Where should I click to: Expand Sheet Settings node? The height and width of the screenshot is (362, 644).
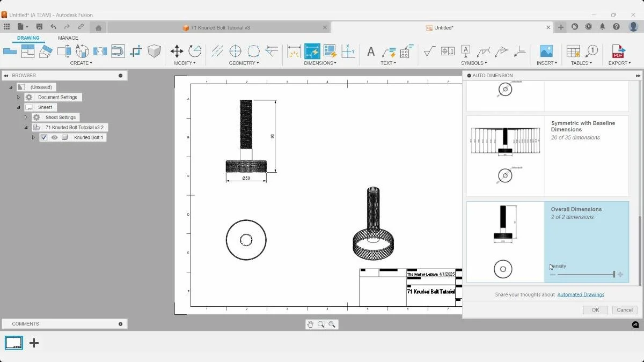click(26, 117)
